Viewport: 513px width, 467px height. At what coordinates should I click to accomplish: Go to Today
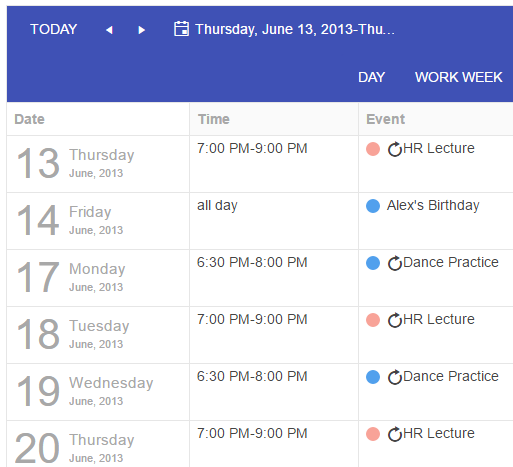click(54, 29)
